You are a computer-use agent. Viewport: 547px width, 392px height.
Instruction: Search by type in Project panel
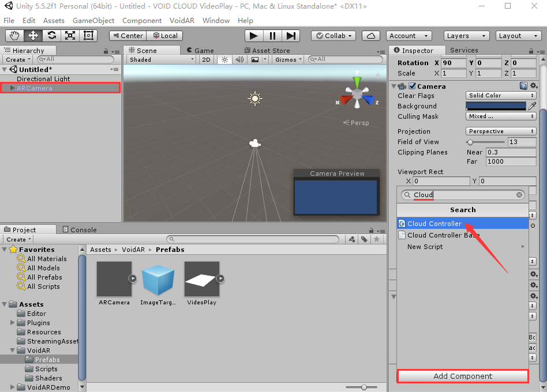tap(351, 239)
